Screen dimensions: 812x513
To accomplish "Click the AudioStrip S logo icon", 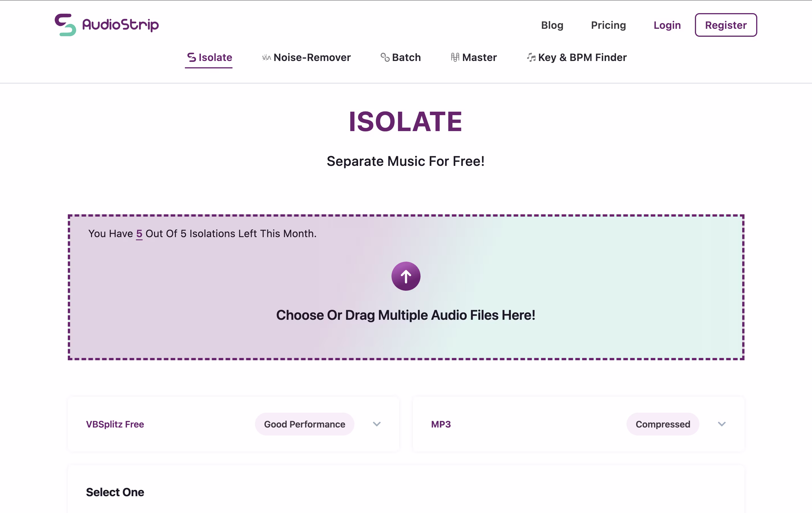I will click(66, 25).
